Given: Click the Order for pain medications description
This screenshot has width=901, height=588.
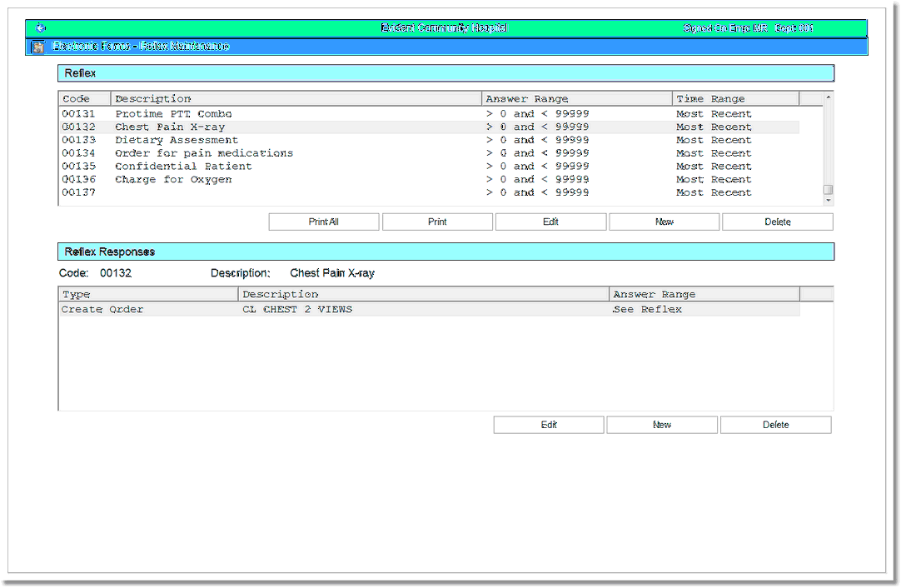Looking at the screenshot, I should 204,153.
